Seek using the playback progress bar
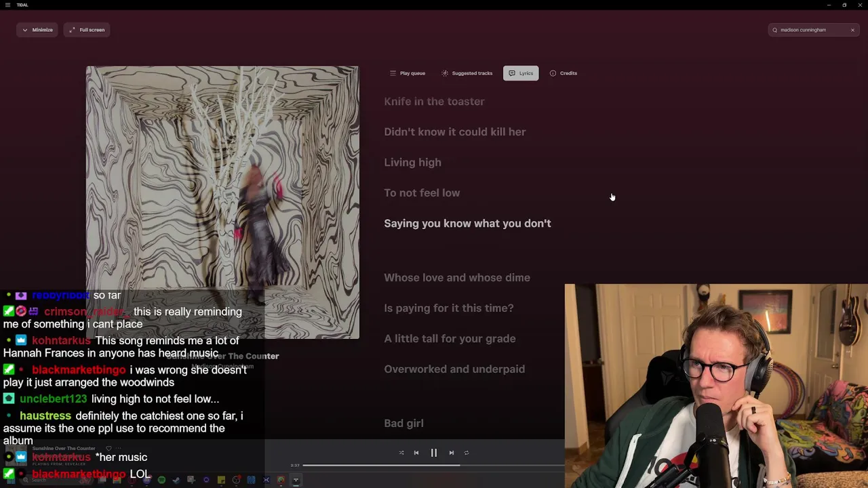 click(x=434, y=465)
